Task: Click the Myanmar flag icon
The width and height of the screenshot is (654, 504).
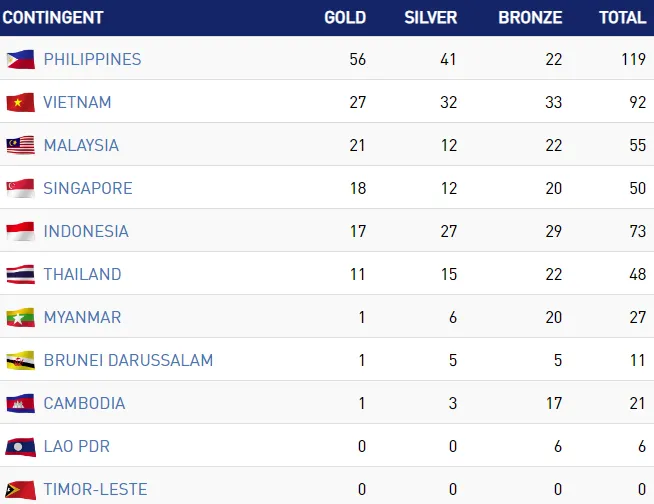Action: (21, 317)
